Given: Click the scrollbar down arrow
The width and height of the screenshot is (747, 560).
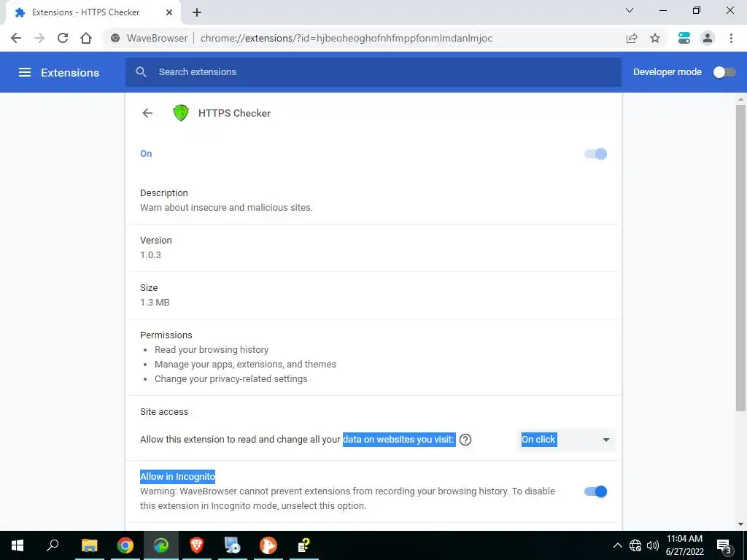Looking at the screenshot, I should click(x=740, y=524).
